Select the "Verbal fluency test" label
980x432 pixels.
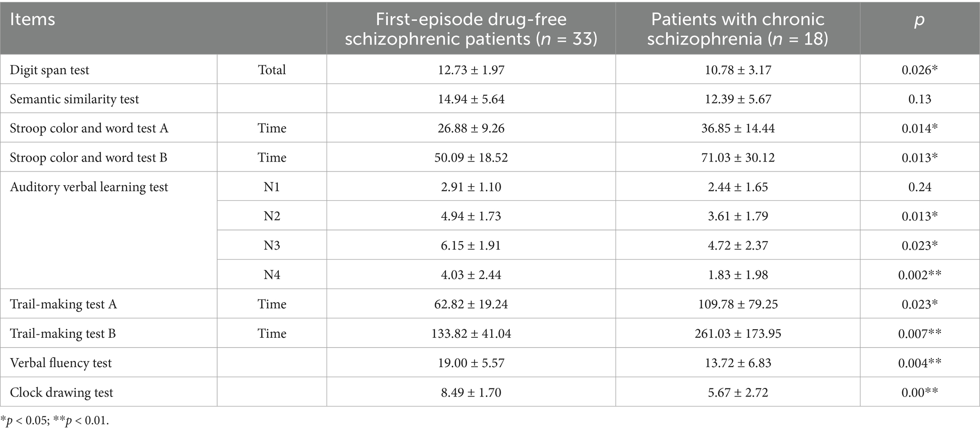click(61, 363)
